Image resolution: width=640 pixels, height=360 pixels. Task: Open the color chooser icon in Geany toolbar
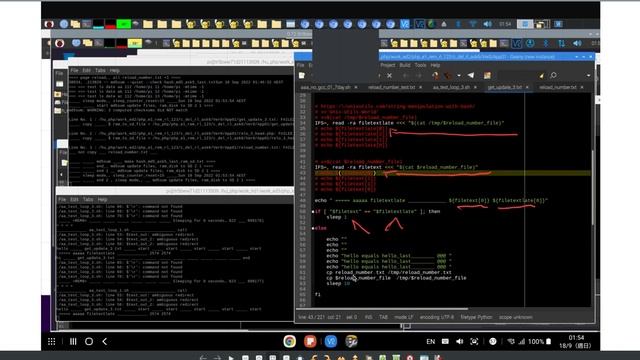pos(487,76)
